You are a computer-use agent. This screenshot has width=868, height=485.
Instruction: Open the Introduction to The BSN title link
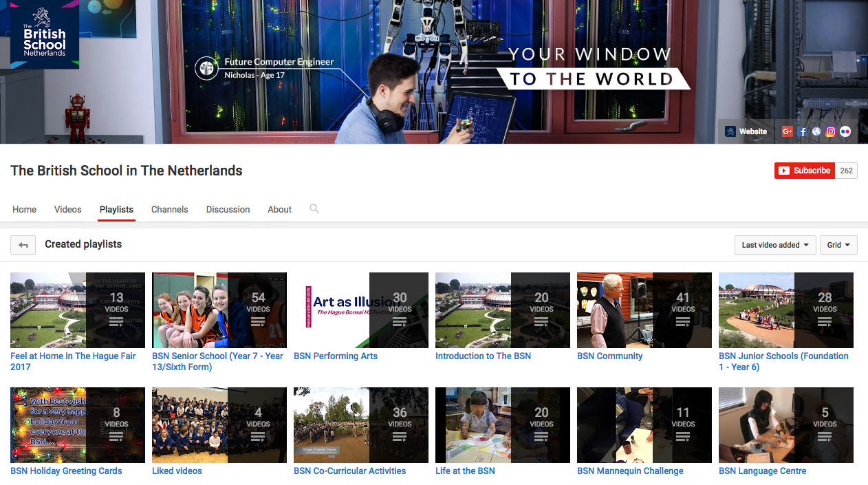pos(483,356)
